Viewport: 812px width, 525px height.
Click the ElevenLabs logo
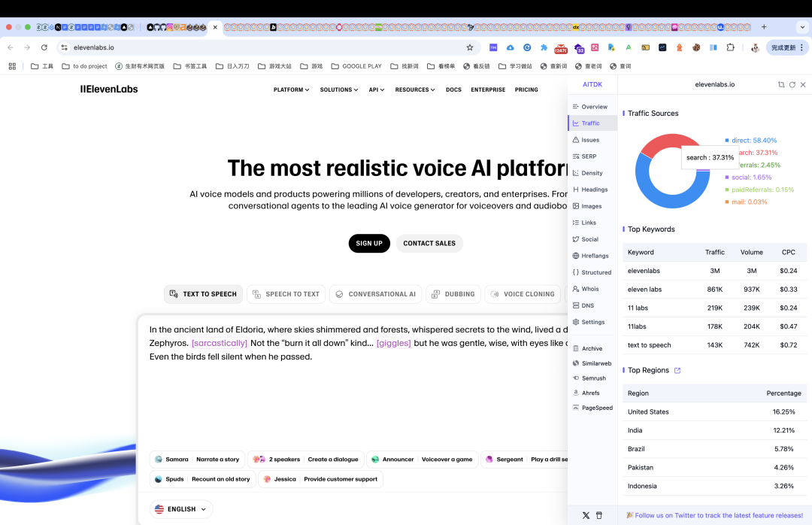point(109,90)
